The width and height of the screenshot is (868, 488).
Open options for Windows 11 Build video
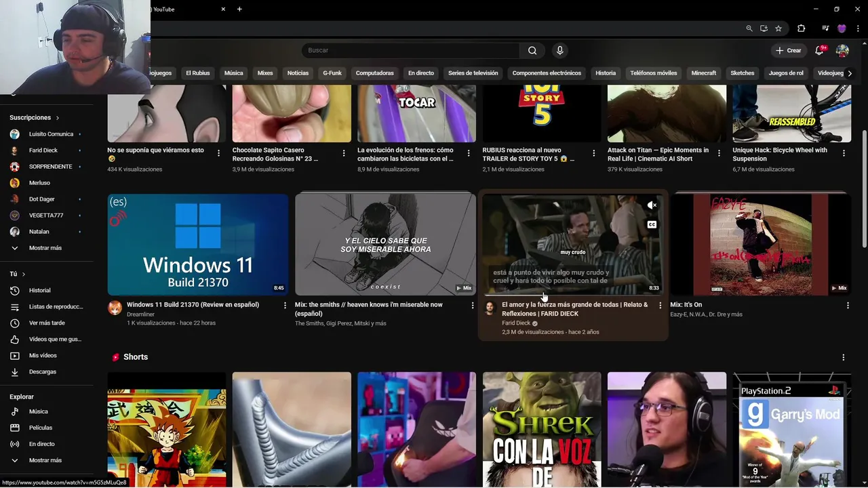(x=285, y=306)
